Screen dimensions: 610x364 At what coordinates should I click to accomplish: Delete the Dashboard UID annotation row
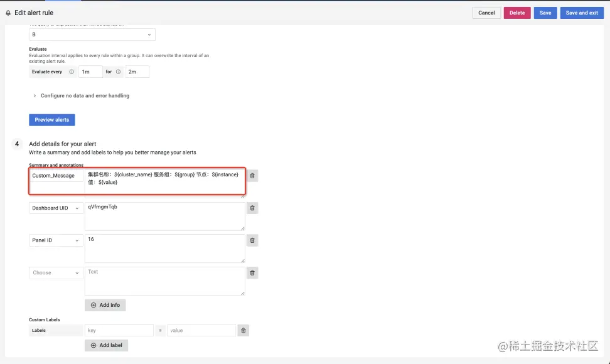pyautogui.click(x=252, y=208)
